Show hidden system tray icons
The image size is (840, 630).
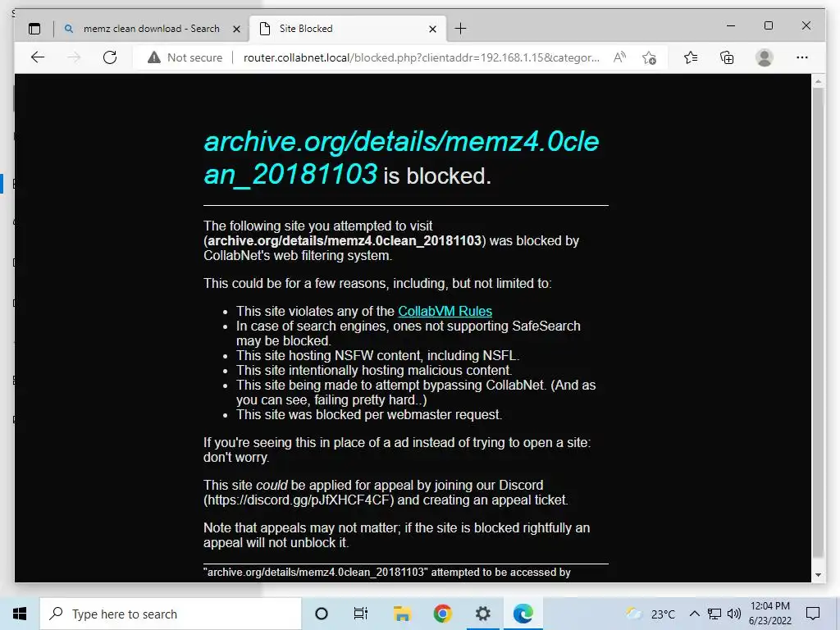(694, 614)
